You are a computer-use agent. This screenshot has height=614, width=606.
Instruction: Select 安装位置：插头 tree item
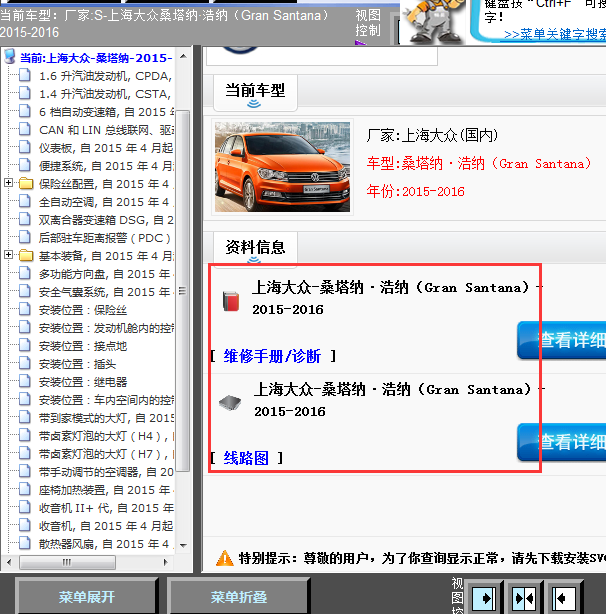pos(77,364)
